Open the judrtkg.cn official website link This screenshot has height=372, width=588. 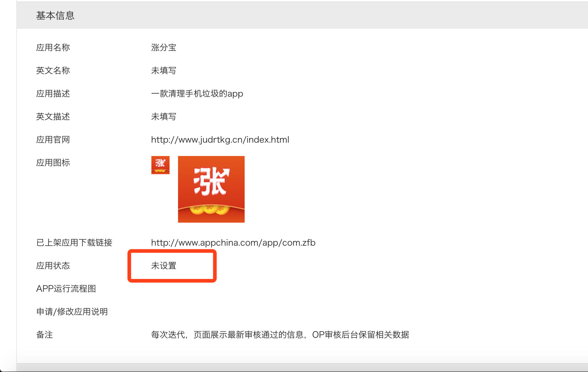tap(220, 140)
